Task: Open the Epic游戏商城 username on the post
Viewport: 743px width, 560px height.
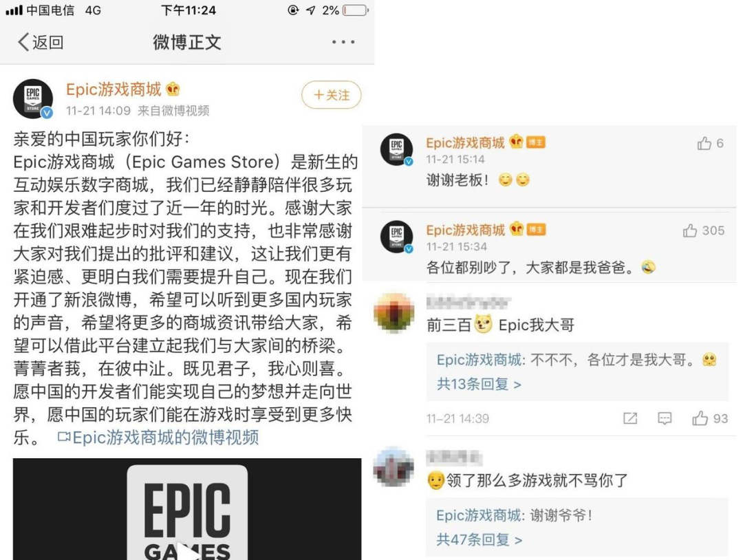Action: pos(114,89)
